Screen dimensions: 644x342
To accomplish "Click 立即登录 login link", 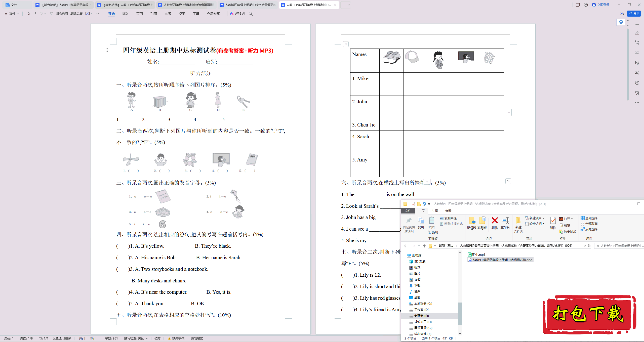I will (601, 5).
